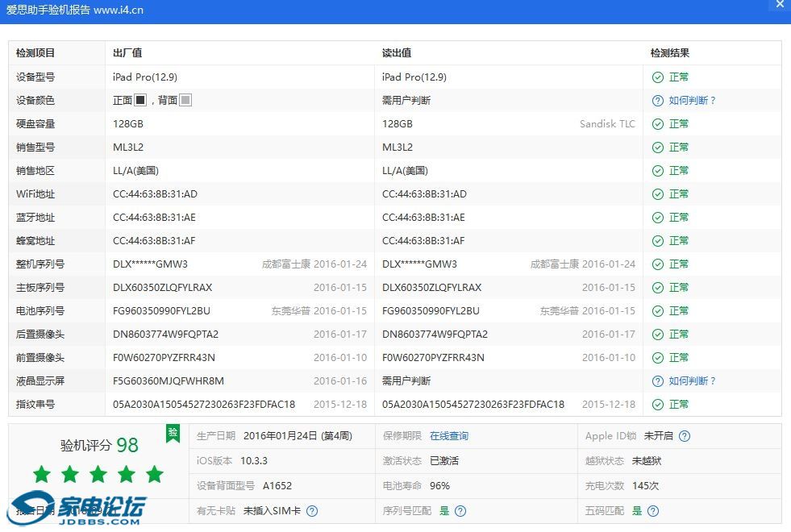
Task: Click the 检测结果 column header
Action: coord(670,53)
